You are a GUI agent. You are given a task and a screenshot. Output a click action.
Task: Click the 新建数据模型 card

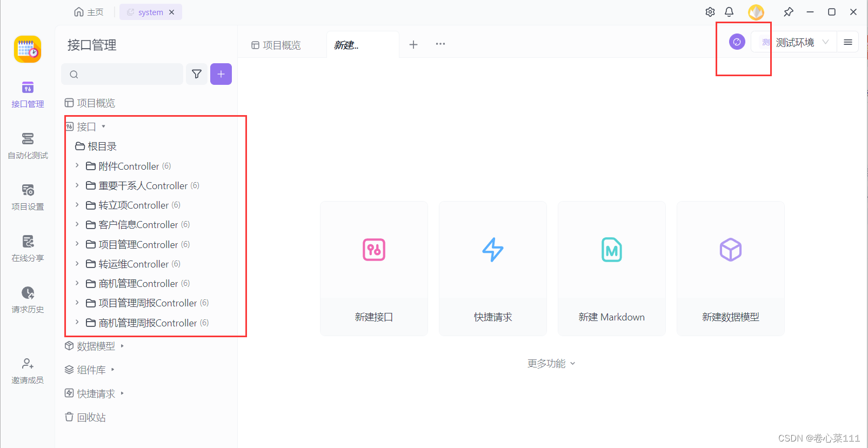coord(731,269)
